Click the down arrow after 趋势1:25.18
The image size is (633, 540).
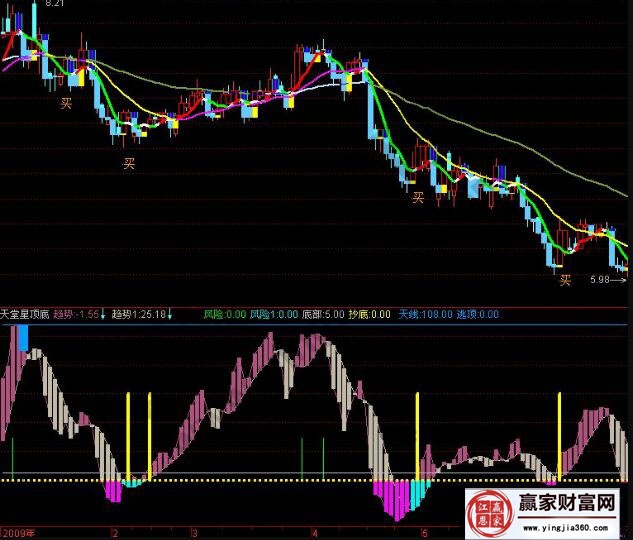[x=170, y=315]
